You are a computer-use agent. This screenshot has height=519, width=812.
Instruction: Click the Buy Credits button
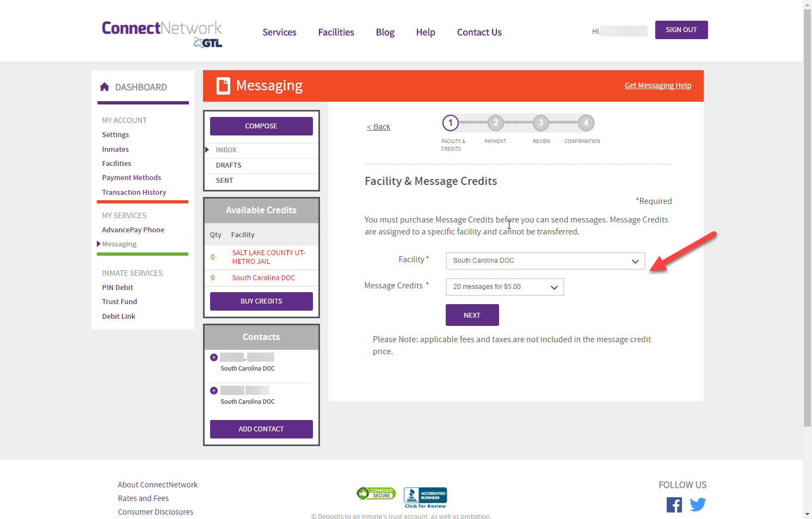(x=261, y=301)
